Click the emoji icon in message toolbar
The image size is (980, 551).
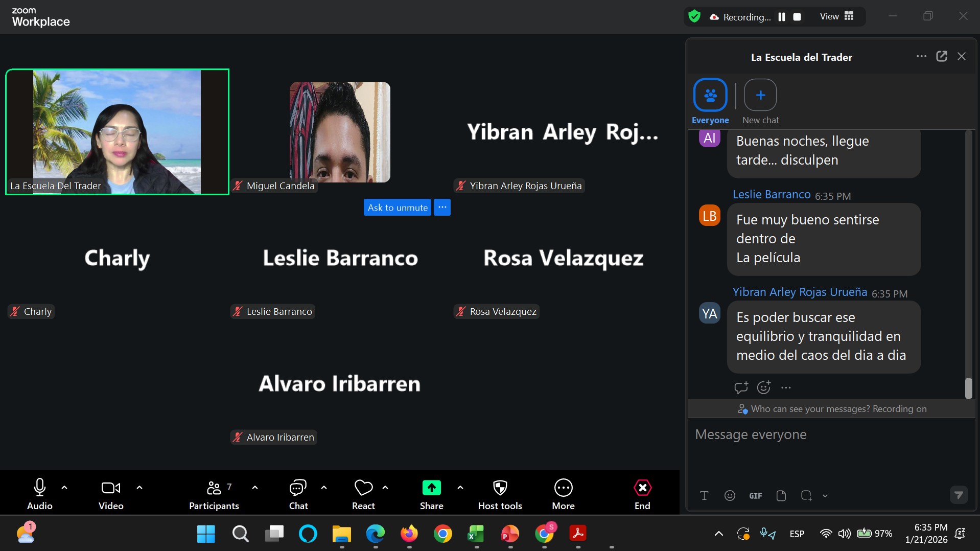pyautogui.click(x=730, y=495)
